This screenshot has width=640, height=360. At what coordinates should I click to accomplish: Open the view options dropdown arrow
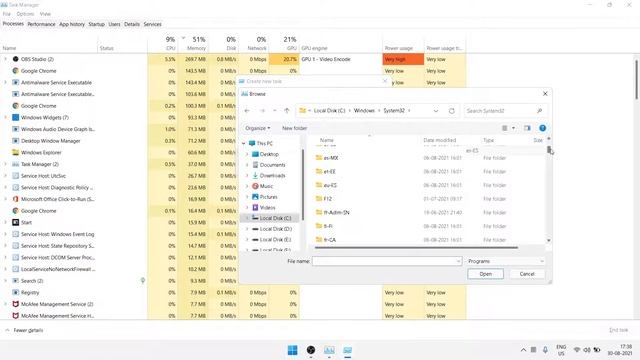[513, 128]
